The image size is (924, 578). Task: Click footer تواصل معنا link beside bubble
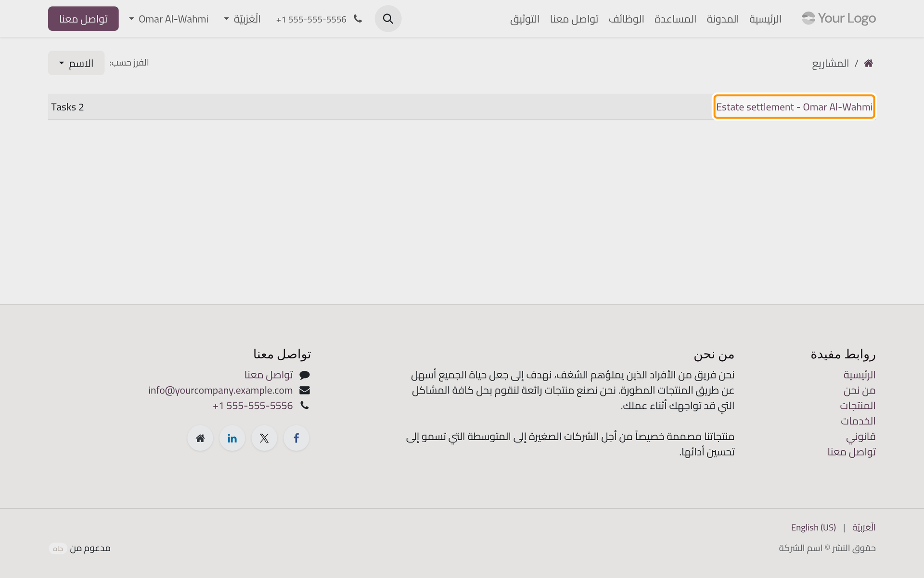(269, 375)
